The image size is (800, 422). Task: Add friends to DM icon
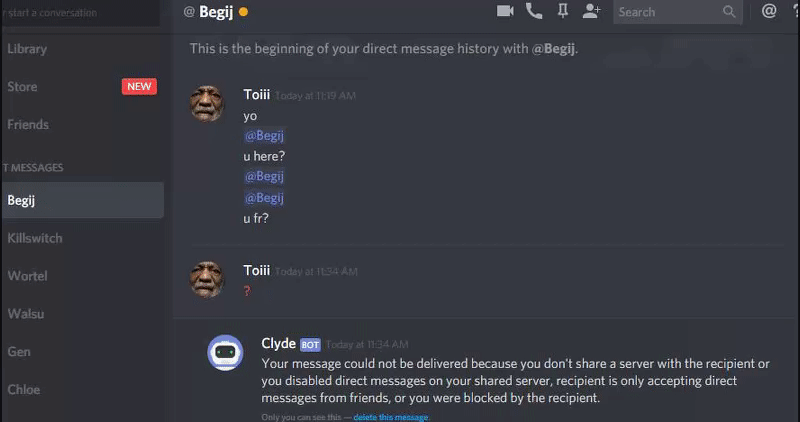coord(591,11)
